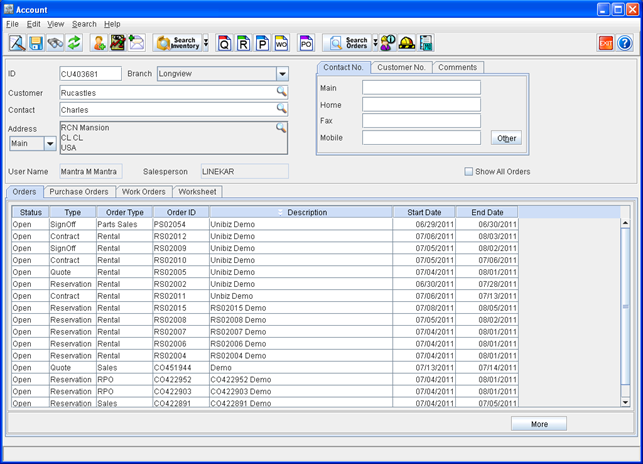This screenshot has width=643, height=464.
Task: Select the Orders tab
Action: (24, 192)
